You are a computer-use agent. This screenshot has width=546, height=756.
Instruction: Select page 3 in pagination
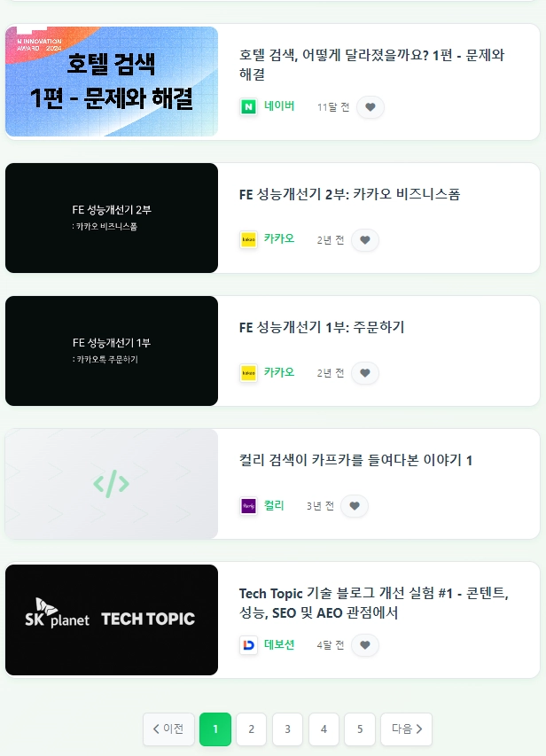pos(287,729)
